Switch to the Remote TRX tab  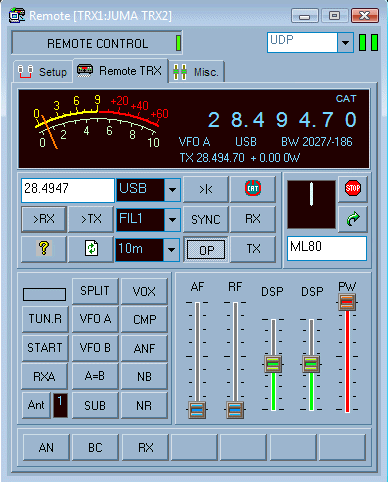coord(120,71)
